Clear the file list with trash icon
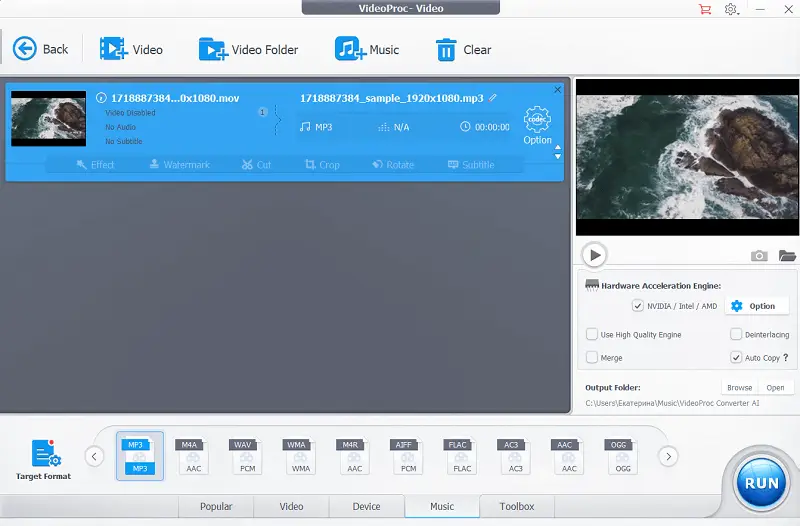 pyautogui.click(x=463, y=49)
